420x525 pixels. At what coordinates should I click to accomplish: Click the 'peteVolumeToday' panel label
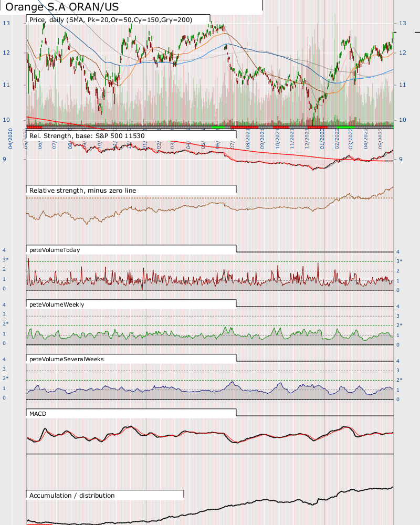[55, 250]
